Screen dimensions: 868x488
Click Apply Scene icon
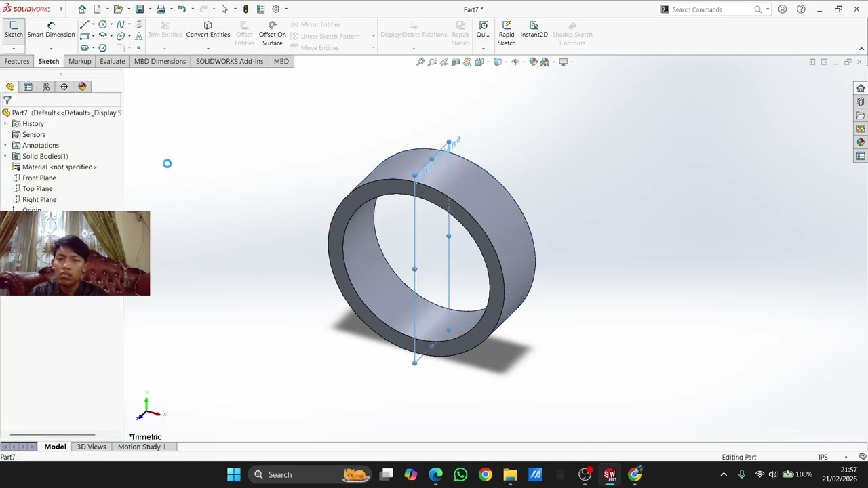pos(545,62)
